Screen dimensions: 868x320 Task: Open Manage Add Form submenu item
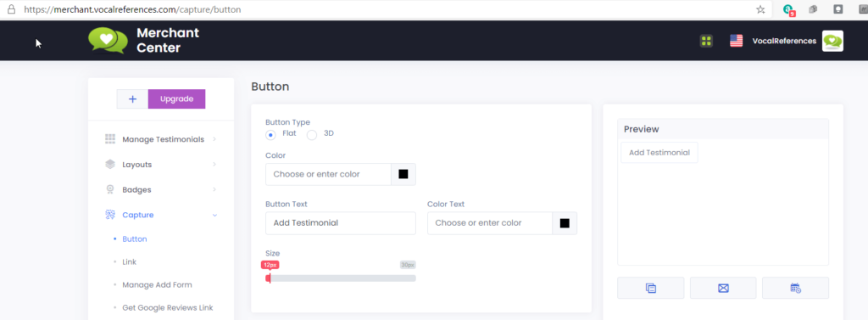(157, 284)
